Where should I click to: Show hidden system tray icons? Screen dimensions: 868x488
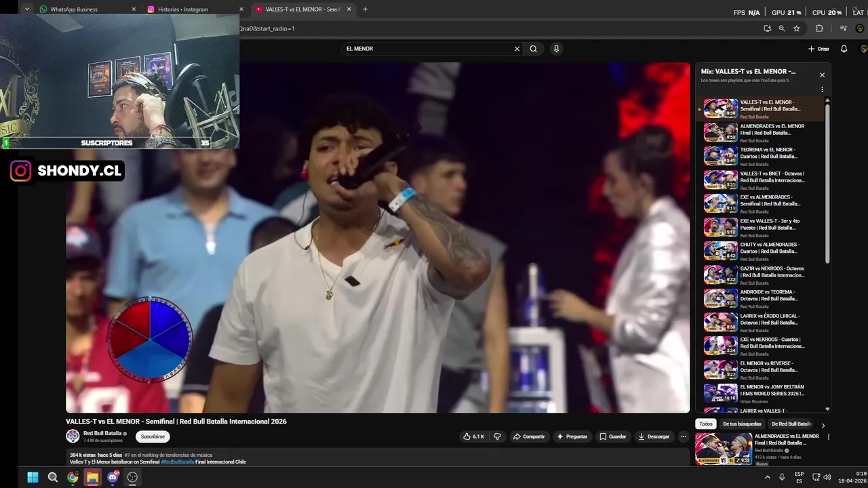point(768,477)
